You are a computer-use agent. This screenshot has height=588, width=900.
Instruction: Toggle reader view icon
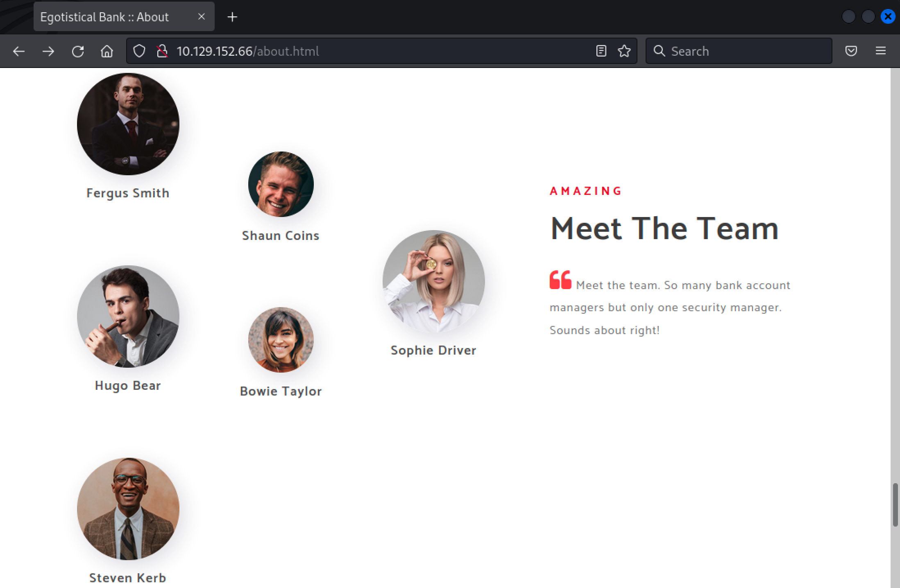point(601,51)
